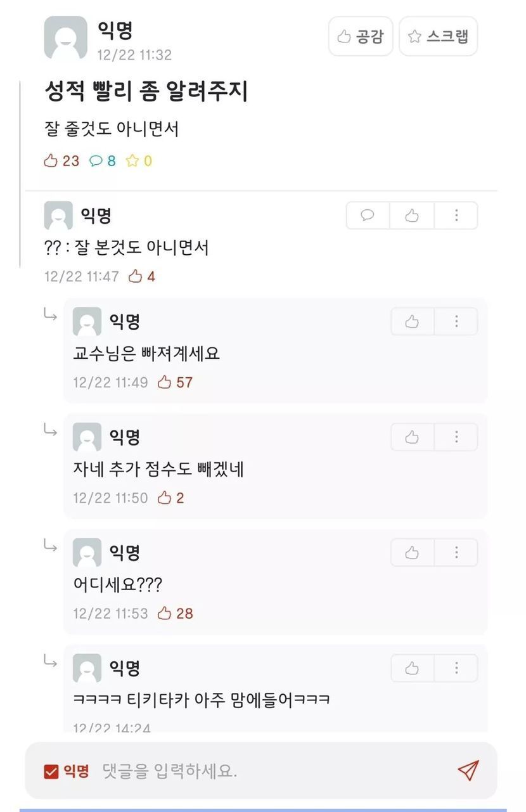Tap the send paper plane icon
Image resolution: width=526 pixels, height=812 pixels.
pyautogui.click(x=468, y=770)
